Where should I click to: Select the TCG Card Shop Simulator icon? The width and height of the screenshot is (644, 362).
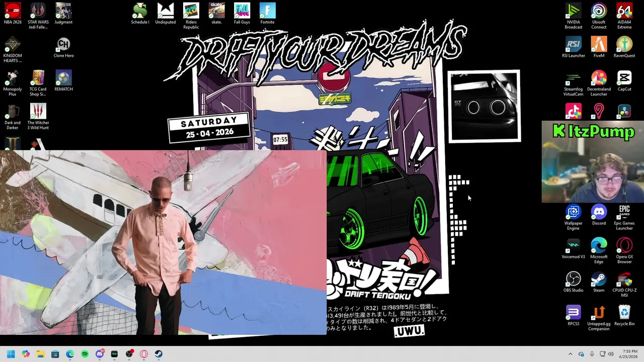pos(38,83)
